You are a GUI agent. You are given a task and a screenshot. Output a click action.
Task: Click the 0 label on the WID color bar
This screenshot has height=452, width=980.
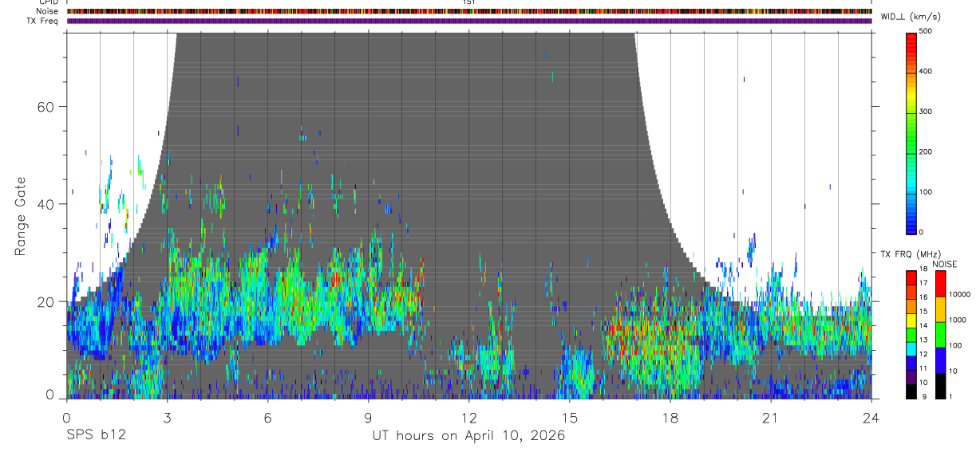[x=922, y=232]
